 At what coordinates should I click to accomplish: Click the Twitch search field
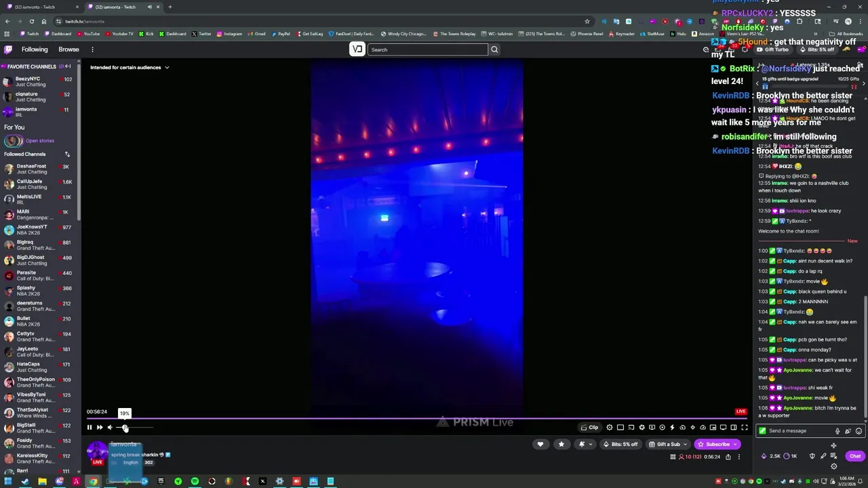[x=428, y=49]
